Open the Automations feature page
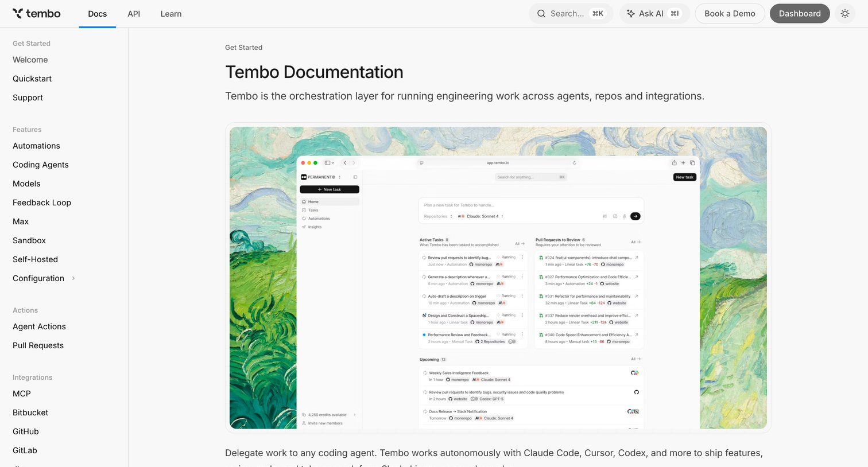This screenshot has width=868, height=467. click(x=36, y=146)
